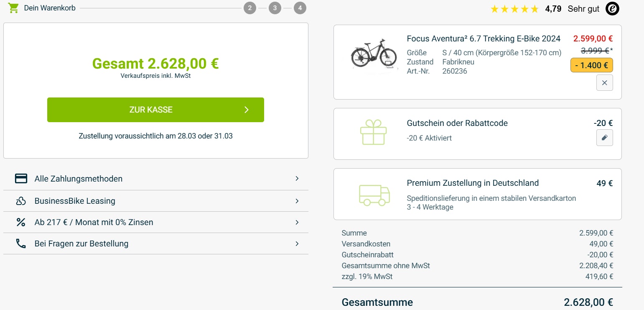The image size is (644, 310).
Task: Select checkout step 4 in the progress bar
Action: (300, 8)
